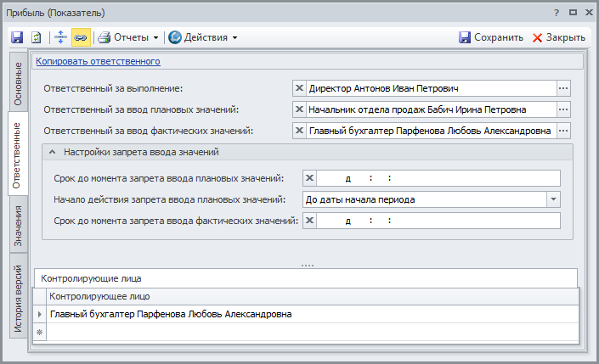Switch to the Основные tab

click(18, 84)
